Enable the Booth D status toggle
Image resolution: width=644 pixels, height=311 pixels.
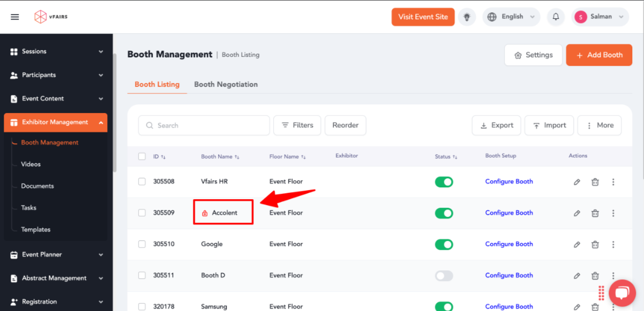[x=444, y=276]
